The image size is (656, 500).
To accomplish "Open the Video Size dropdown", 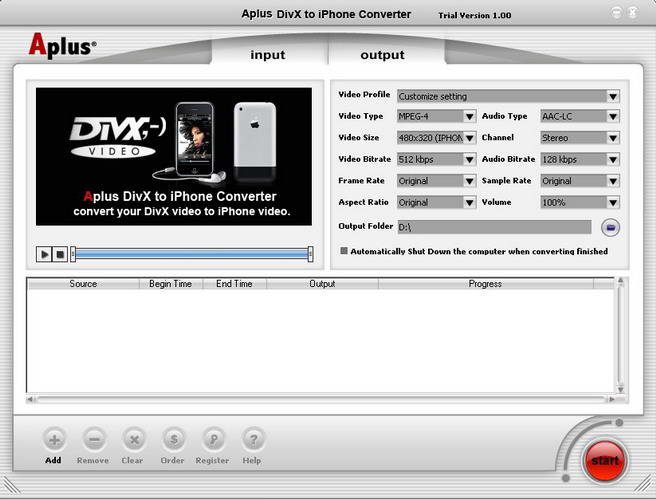I will [469, 138].
